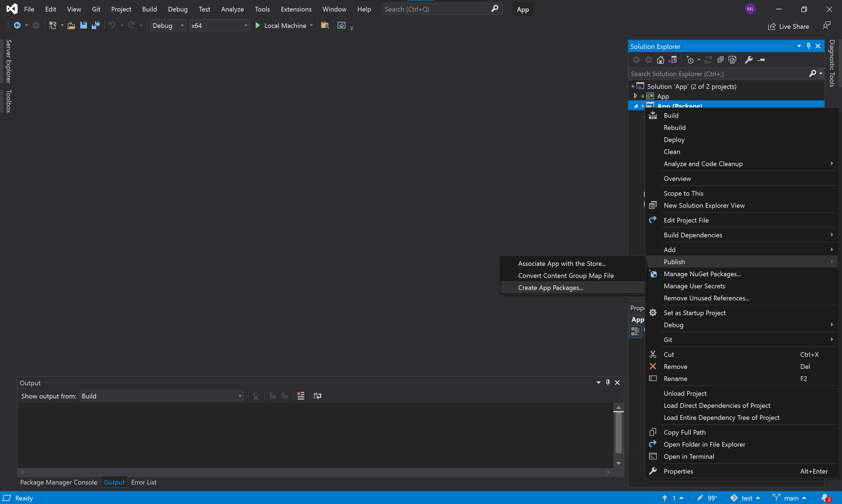The image size is (842, 504).
Task: Click the notifications bell in the status bar
Action: pos(826,498)
